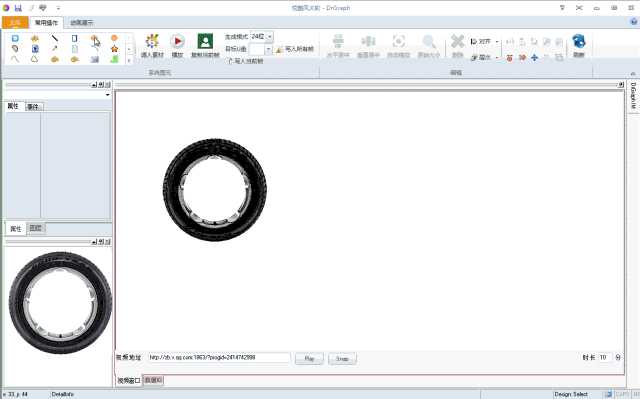
Task: Select the black diagonal line tool
Action: point(55,38)
